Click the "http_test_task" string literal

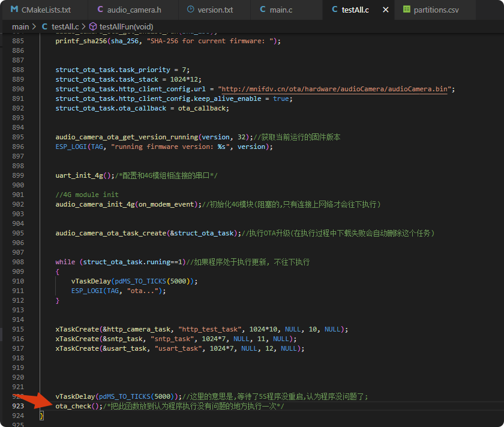[209, 329]
